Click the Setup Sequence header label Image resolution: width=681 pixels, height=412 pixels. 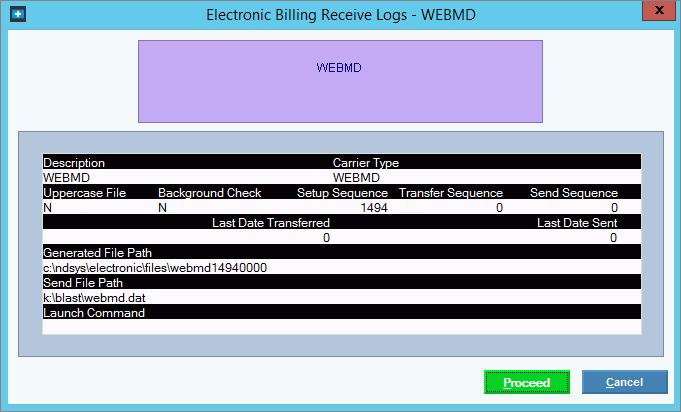(342, 193)
